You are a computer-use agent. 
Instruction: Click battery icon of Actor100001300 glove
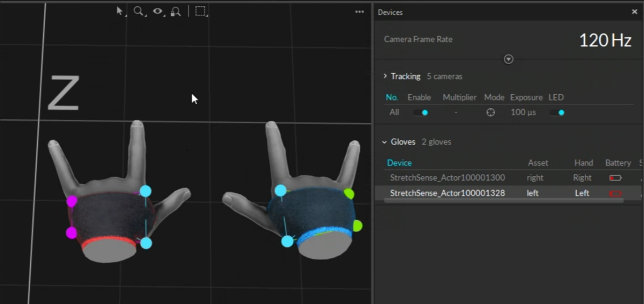point(615,178)
